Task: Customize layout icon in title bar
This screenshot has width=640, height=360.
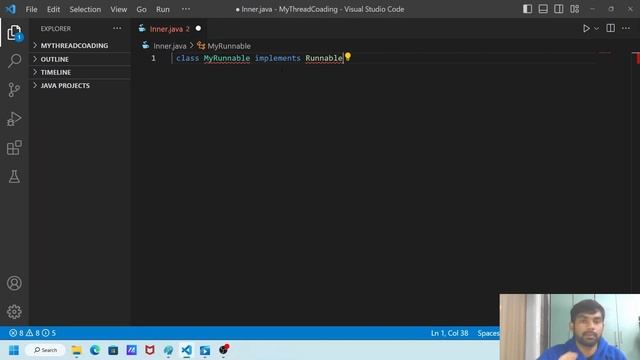Action: (x=575, y=9)
